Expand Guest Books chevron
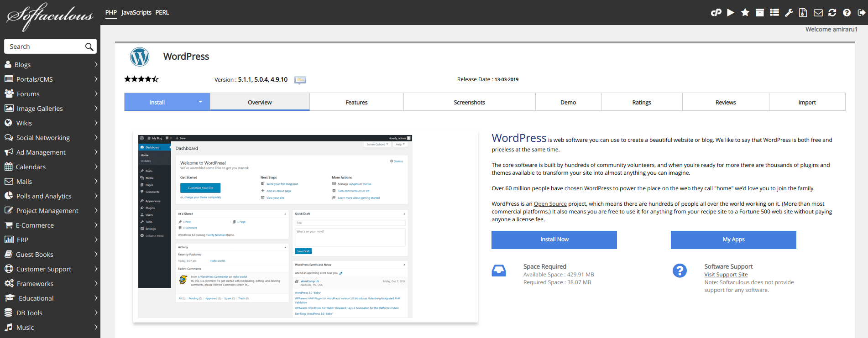The height and width of the screenshot is (338, 868). point(96,254)
